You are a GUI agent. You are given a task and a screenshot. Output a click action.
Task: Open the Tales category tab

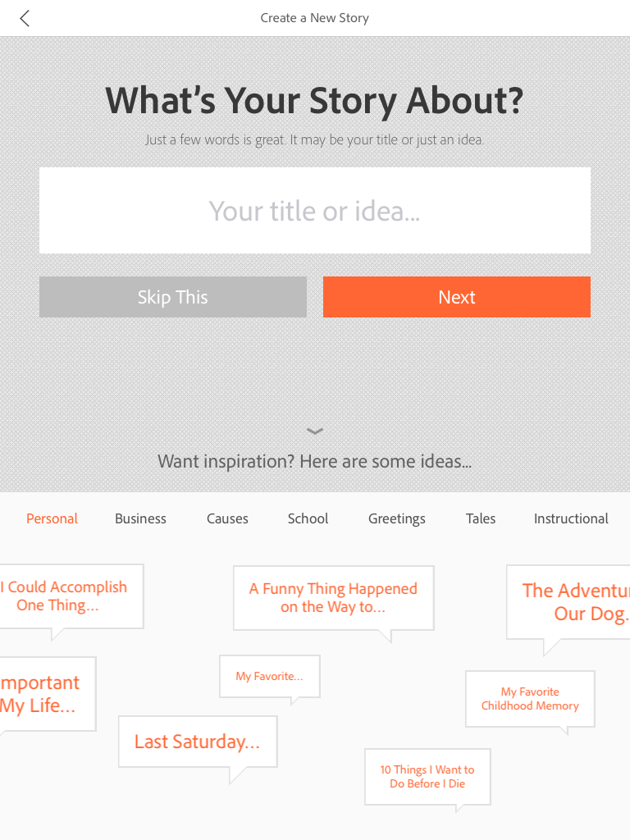(x=481, y=518)
